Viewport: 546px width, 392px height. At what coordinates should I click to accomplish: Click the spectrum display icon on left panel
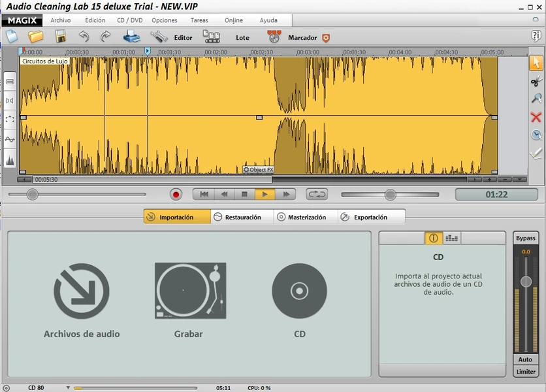tap(10, 159)
